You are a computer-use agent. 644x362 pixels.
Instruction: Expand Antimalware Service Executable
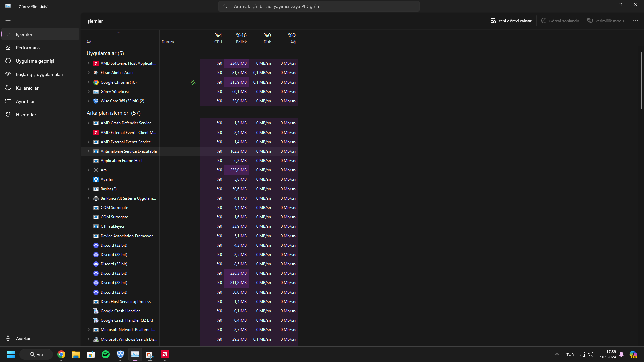pos(89,151)
